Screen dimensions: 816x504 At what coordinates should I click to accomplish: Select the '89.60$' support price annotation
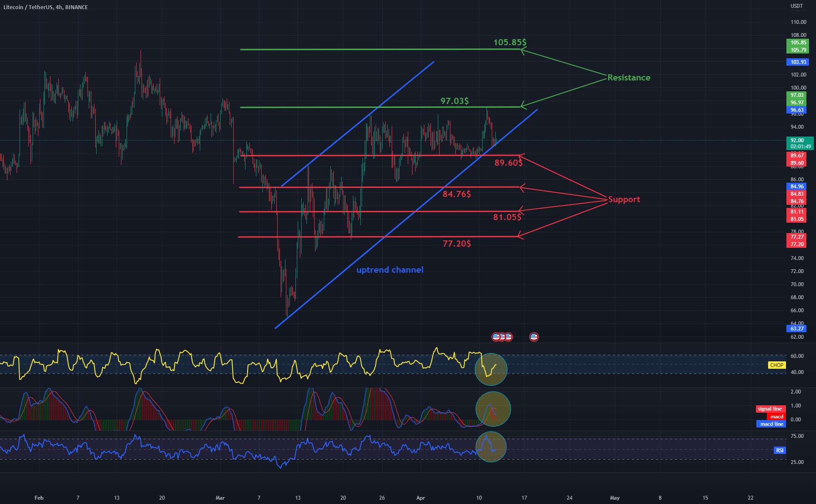(508, 163)
